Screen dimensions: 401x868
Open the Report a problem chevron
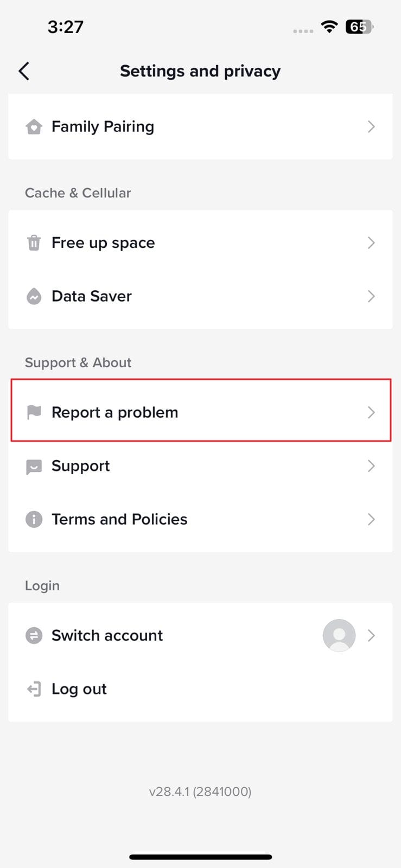(x=371, y=412)
